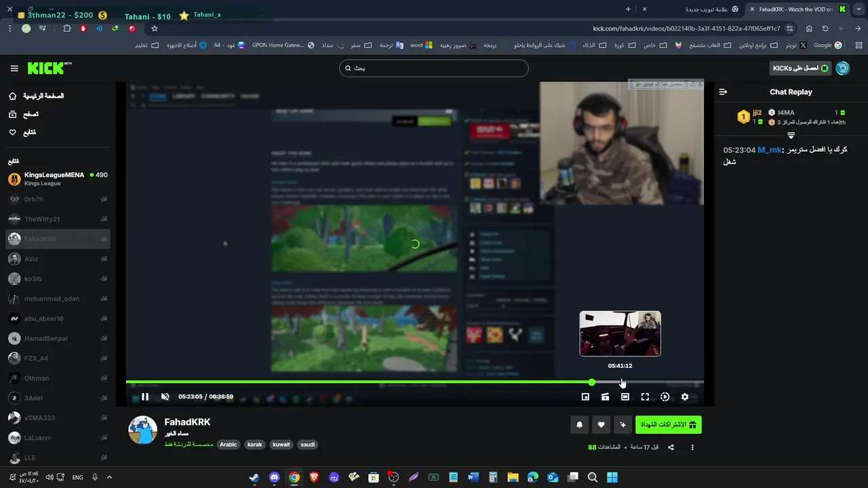Image resolution: width=868 pixels, height=488 pixels.
Task: Click the get KICKs button
Action: point(800,68)
